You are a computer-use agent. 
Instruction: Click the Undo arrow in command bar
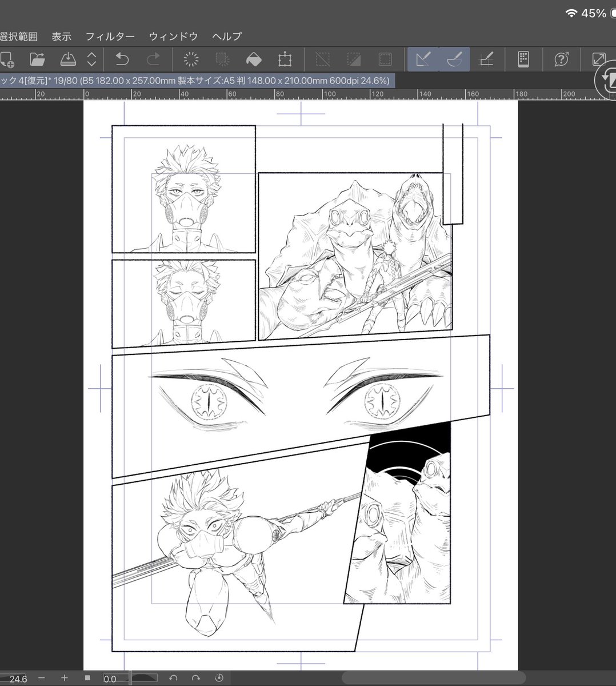click(122, 59)
